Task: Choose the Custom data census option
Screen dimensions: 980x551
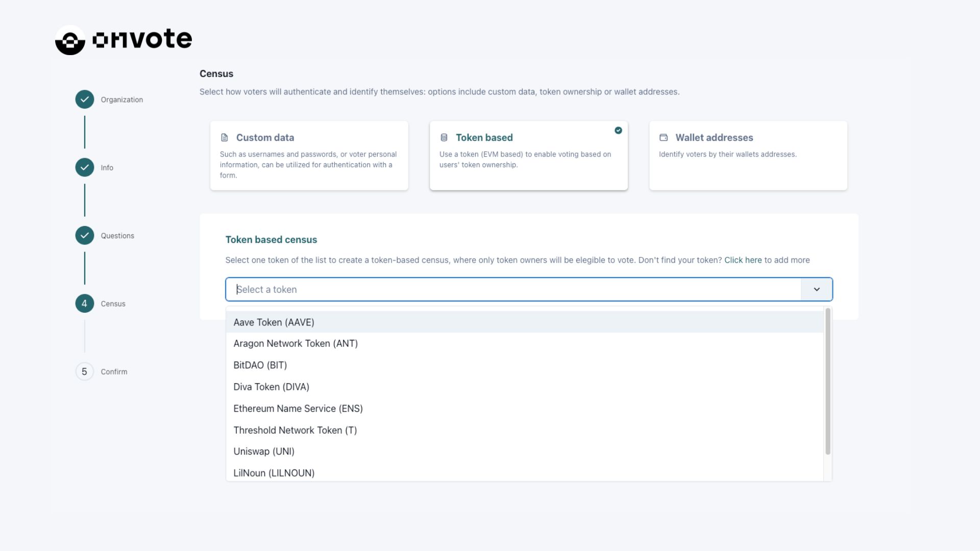Action: coord(309,156)
